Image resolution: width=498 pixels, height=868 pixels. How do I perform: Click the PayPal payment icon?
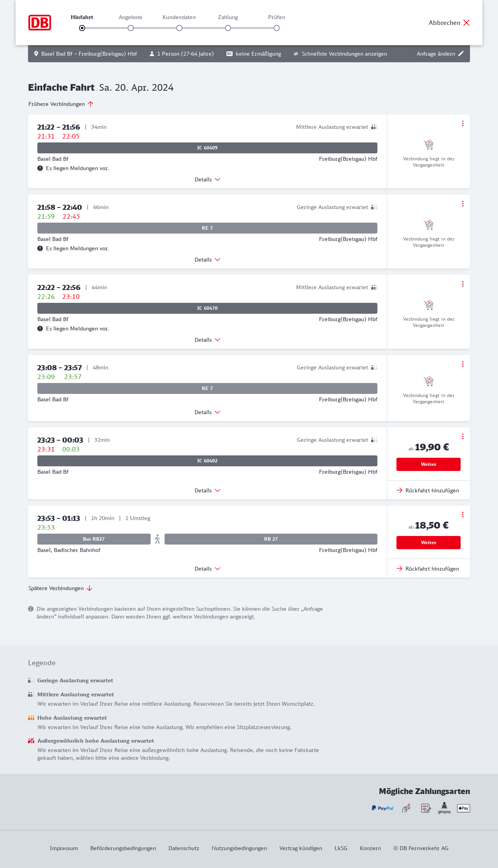point(382,808)
